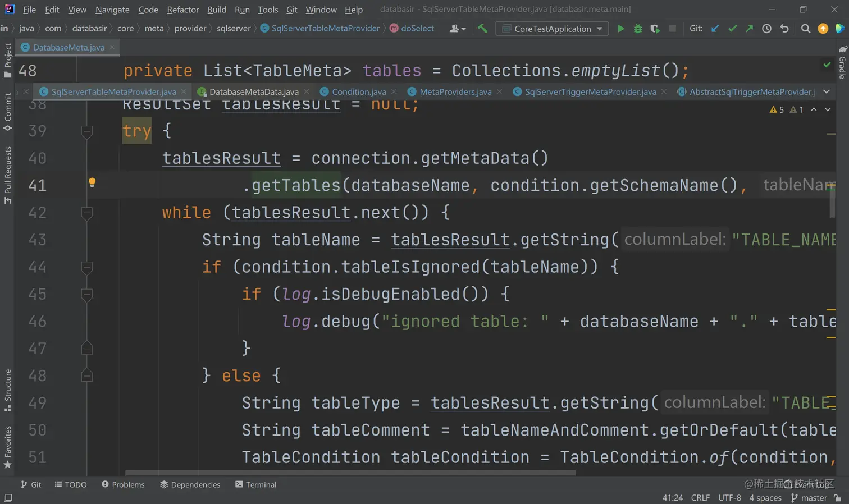Open the Terminal tool window button
The height and width of the screenshot is (504, 849).
(255, 484)
